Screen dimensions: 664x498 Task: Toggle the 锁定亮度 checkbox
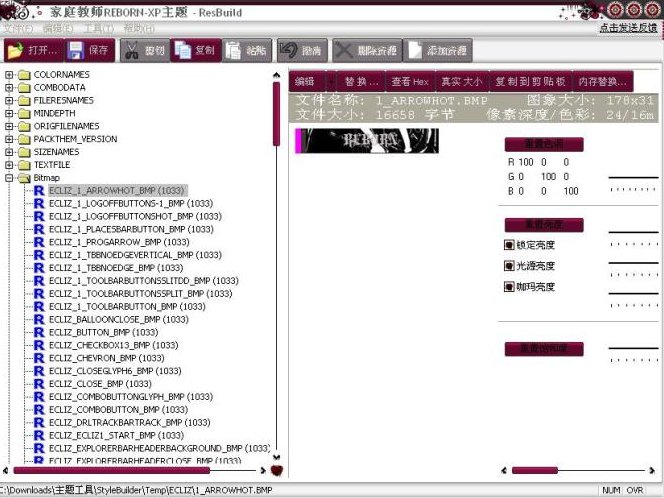pyautogui.click(x=509, y=245)
